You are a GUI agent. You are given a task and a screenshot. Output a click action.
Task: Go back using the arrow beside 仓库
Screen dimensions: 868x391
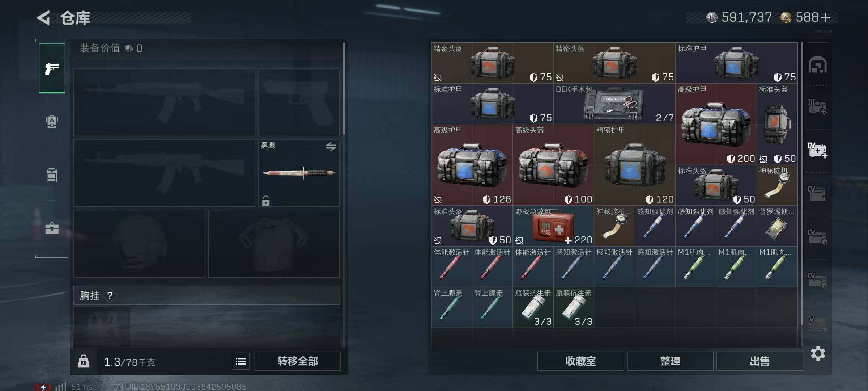[43, 18]
